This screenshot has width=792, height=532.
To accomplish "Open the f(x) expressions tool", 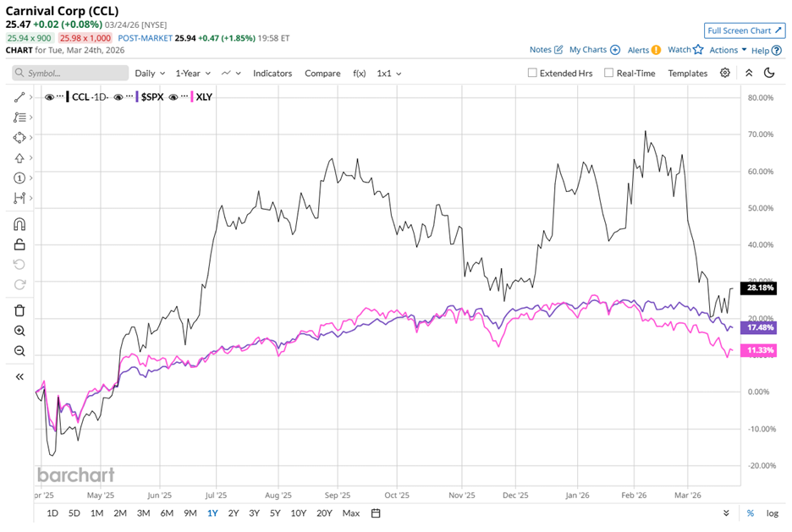I will tap(359, 74).
